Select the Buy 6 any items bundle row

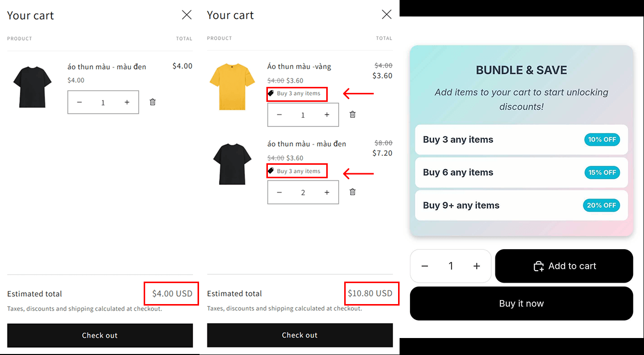521,172
